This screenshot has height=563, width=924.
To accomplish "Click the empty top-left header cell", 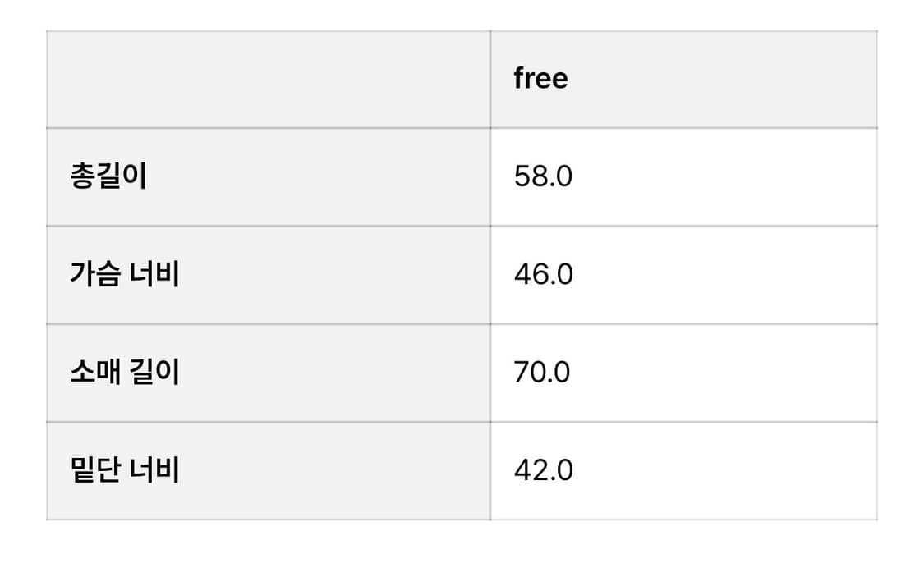I will pyautogui.click(x=268, y=79).
